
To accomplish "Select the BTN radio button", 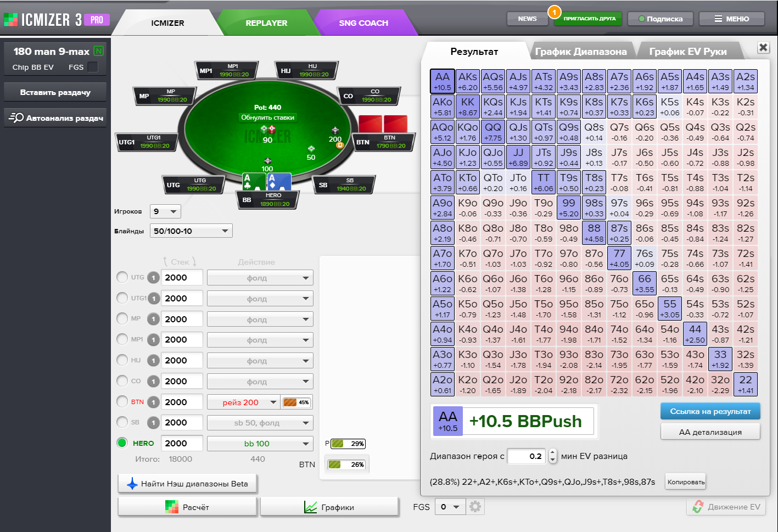I will coord(122,401).
